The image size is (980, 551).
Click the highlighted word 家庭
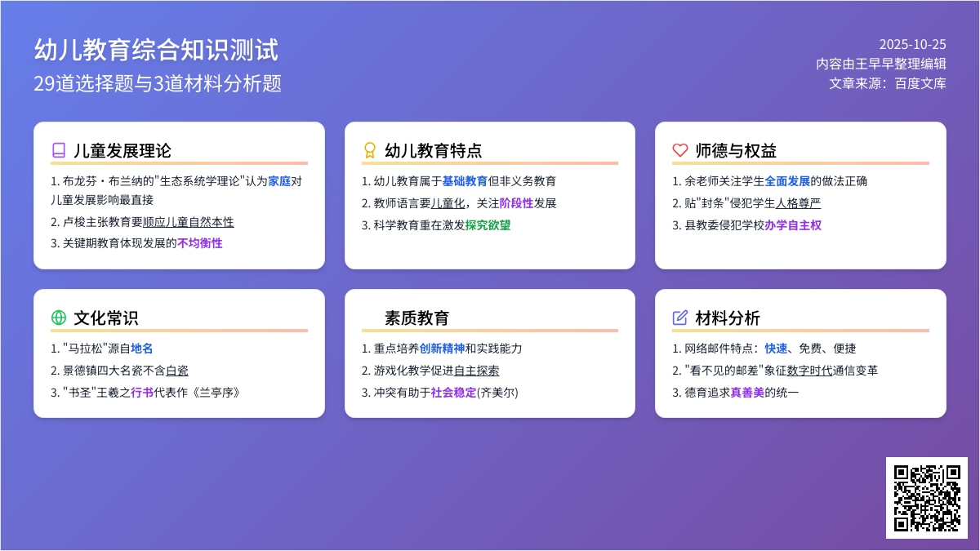click(279, 181)
